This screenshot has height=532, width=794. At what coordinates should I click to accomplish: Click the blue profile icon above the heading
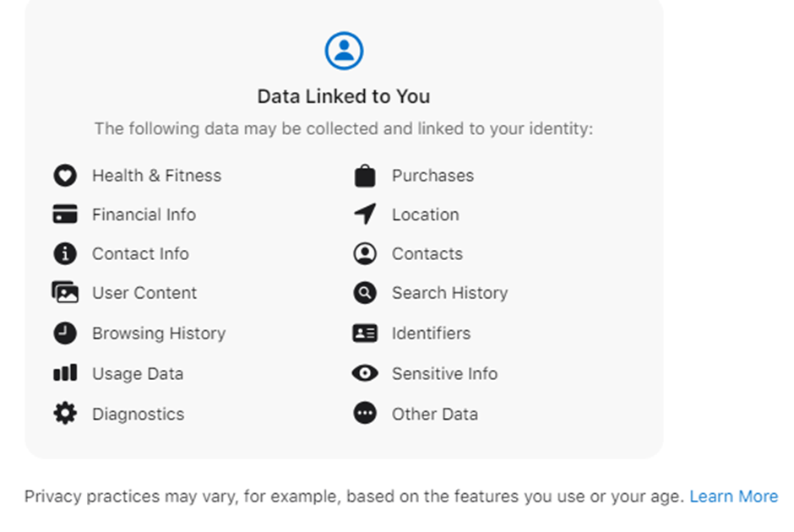(x=343, y=50)
